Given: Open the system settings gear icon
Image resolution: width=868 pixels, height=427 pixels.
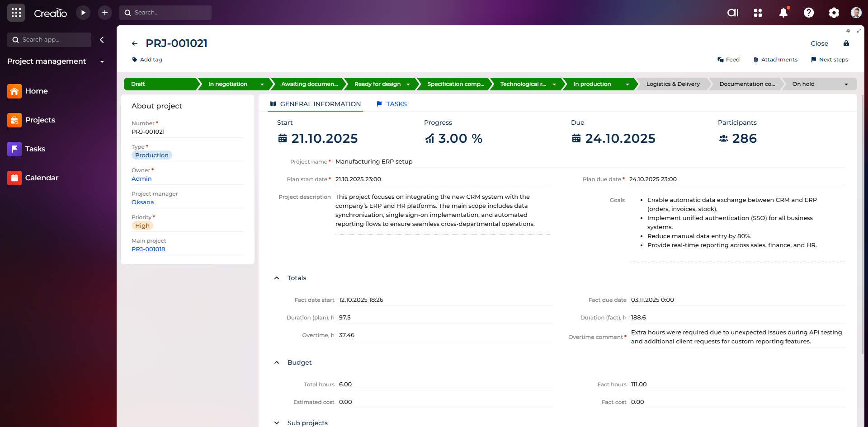Looking at the screenshot, I should tap(834, 13).
